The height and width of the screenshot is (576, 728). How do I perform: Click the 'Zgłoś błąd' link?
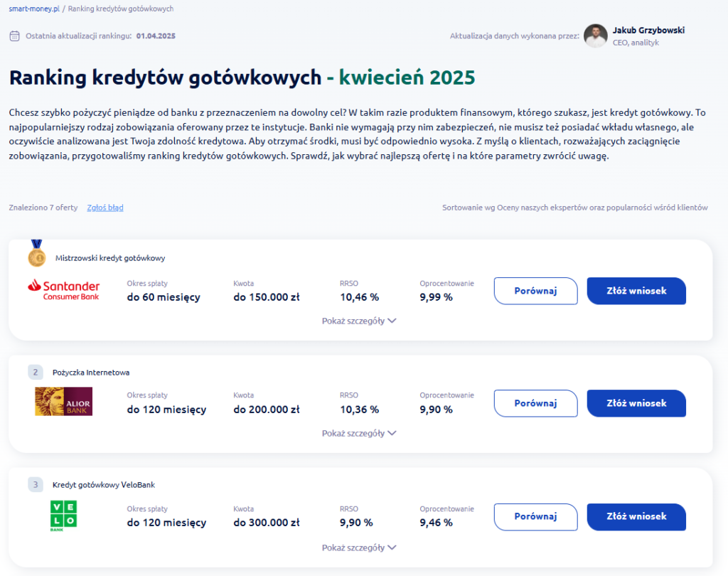(x=105, y=208)
